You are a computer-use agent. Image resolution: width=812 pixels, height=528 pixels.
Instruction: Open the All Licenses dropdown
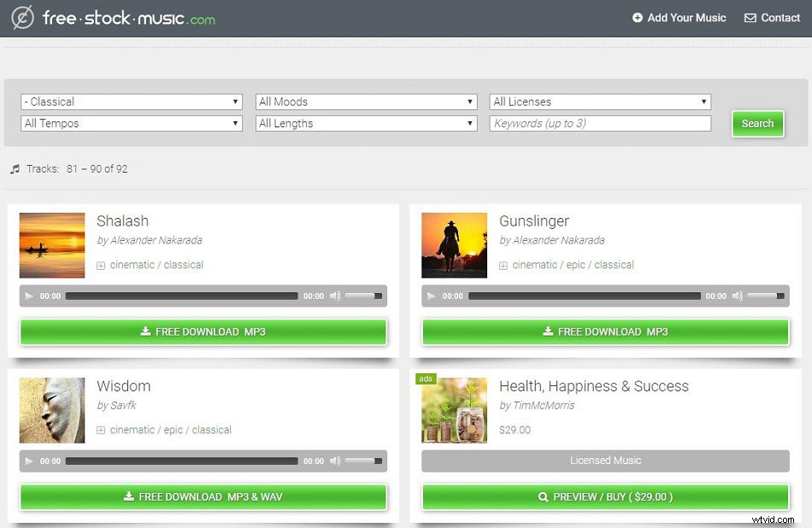[x=598, y=101]
